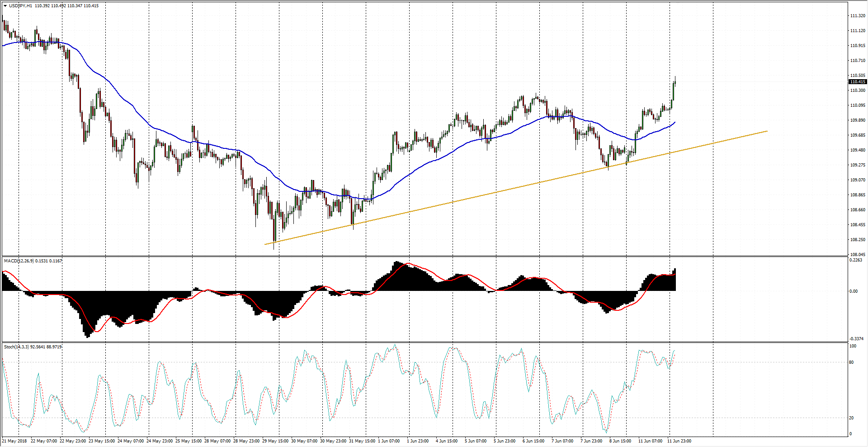The height and width of the screenshot is (447, 868).
Task: Click the 109.685 price axis label
Action: point(858,135)
